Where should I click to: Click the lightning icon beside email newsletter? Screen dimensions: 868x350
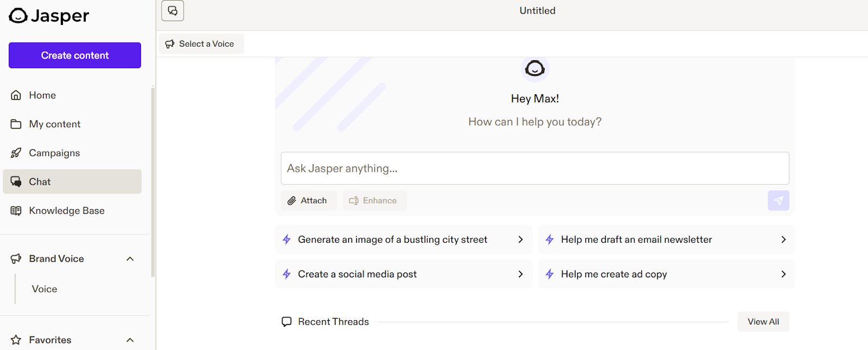tap(550, 239)
